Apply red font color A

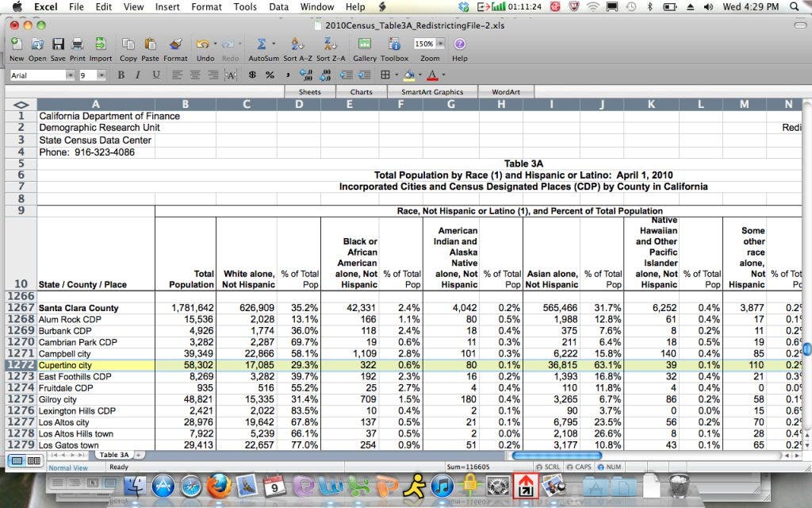point(433,75)
